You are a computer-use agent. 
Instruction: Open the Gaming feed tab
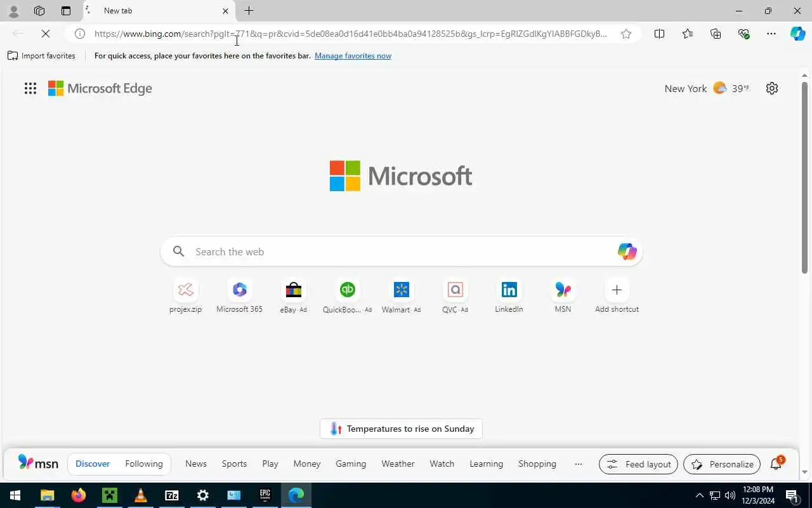351,464
